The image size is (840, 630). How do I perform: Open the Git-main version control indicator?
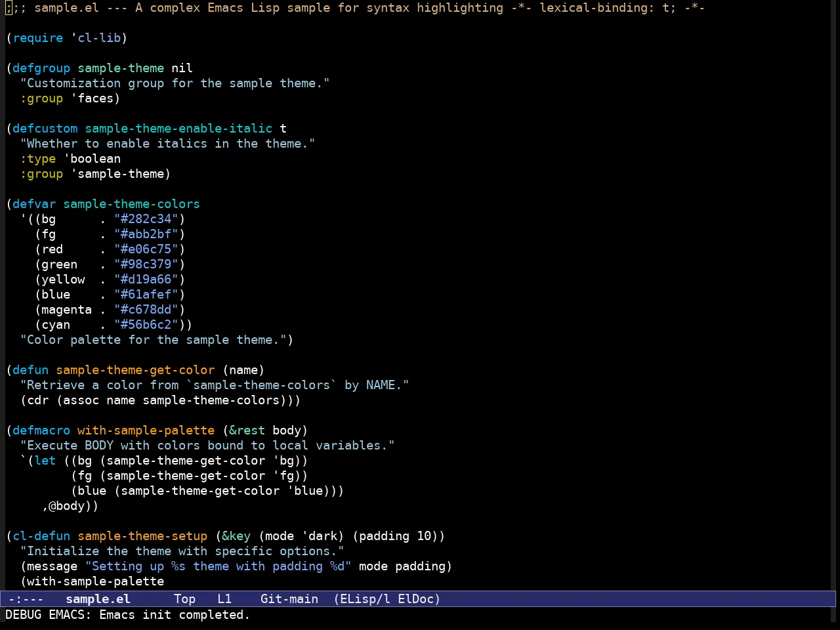[289, 599]
